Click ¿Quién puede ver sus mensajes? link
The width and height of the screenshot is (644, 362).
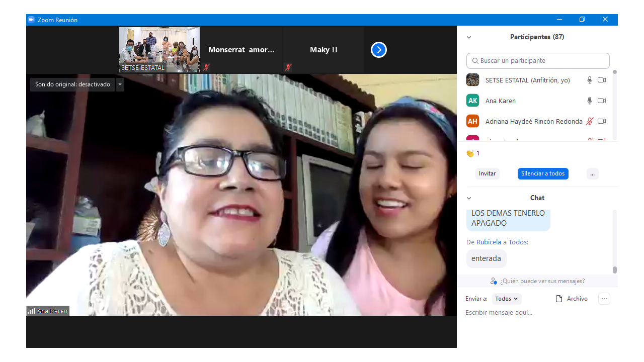click(x=542, y=281)
